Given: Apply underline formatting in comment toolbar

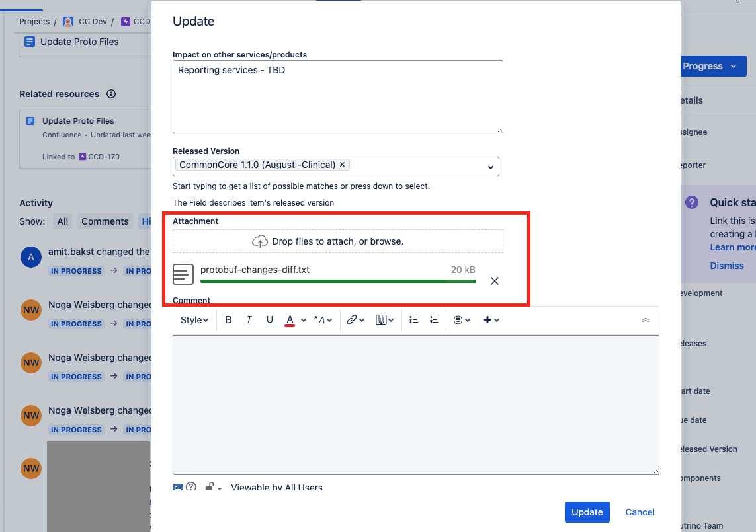Looking at the screenshot, I should [x=269, y=320].
